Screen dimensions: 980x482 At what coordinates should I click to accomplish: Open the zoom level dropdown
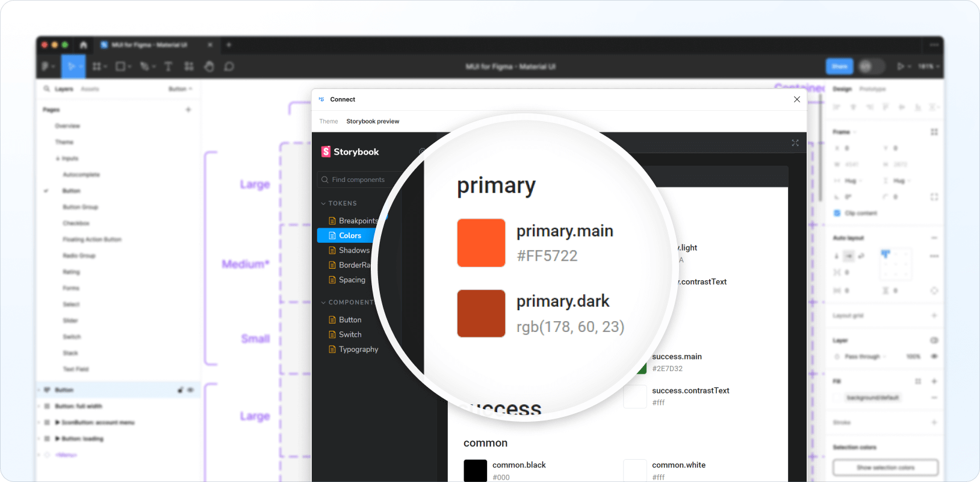click(929, 66)
